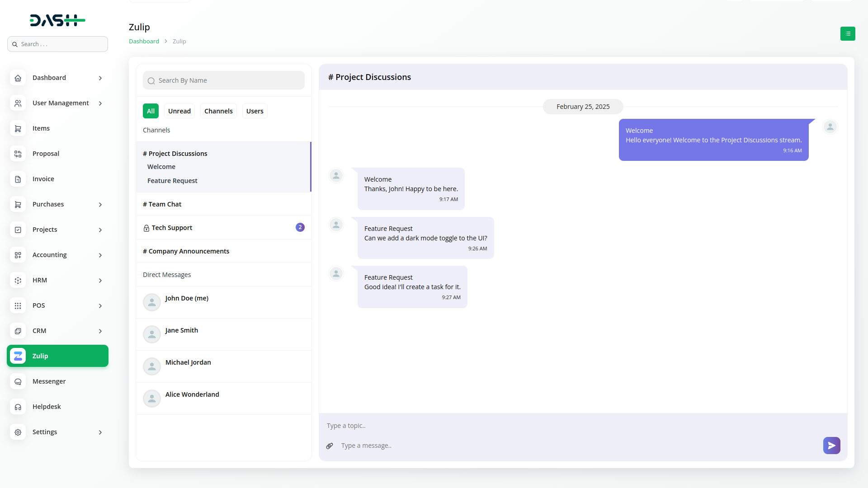Click the green list icon top right
Viewport: 868px width, 488px height.
[848, 33]
